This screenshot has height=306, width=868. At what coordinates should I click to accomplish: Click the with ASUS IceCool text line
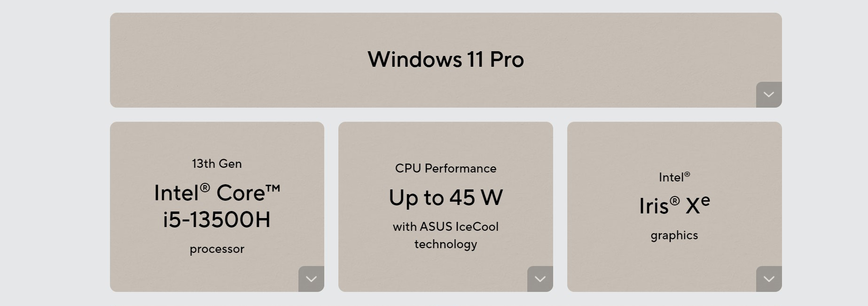(446, 227)
